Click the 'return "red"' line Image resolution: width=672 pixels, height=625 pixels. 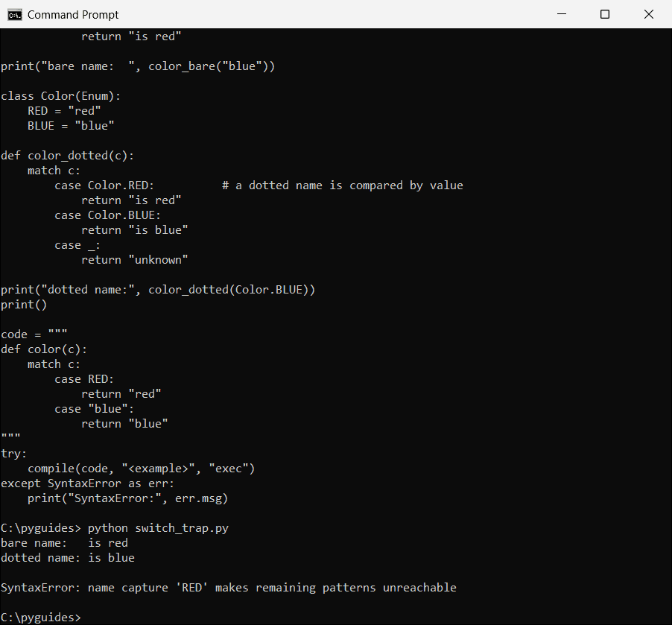pos(121,394)
